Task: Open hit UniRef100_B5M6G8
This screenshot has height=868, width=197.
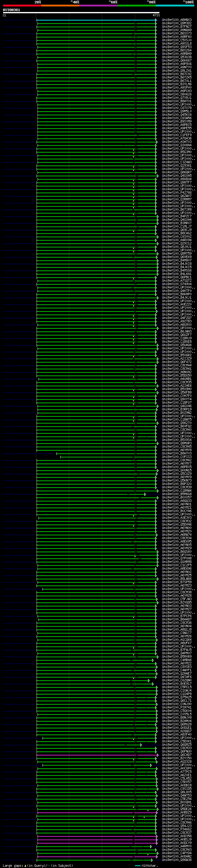Action: coord(177,494)
